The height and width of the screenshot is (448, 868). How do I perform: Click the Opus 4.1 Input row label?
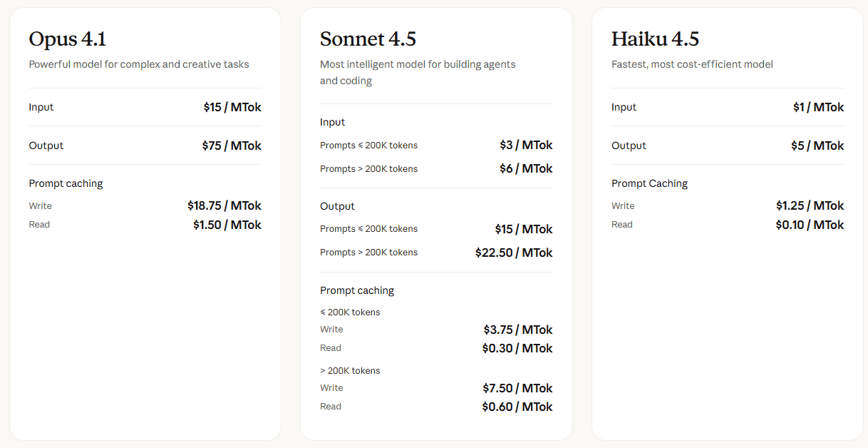[41, 107]
